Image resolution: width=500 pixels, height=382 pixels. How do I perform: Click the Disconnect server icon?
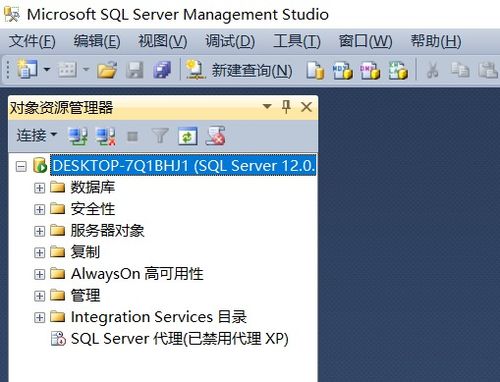click(106, 136)
